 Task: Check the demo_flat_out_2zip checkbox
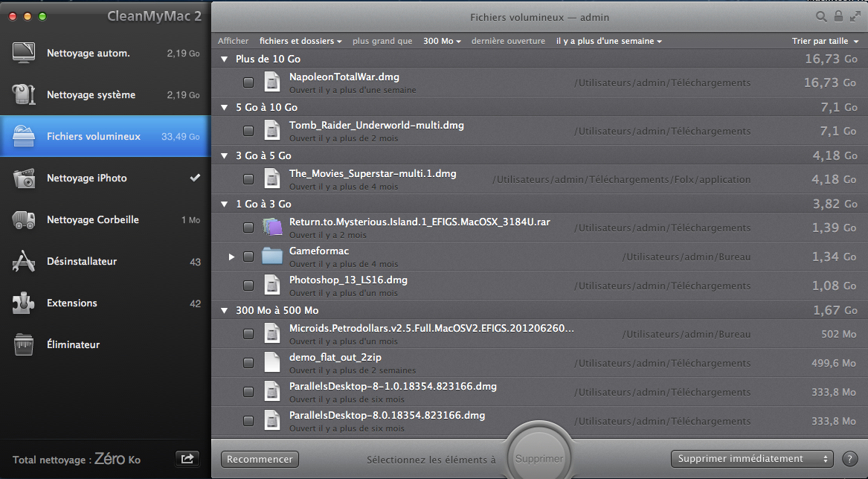[248, 363]
